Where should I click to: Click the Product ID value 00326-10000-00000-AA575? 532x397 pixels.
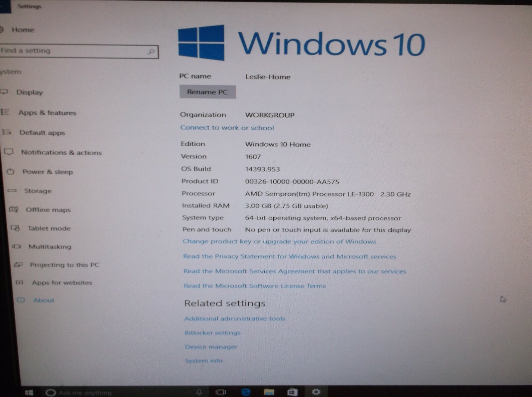click(x=292, y=182)
